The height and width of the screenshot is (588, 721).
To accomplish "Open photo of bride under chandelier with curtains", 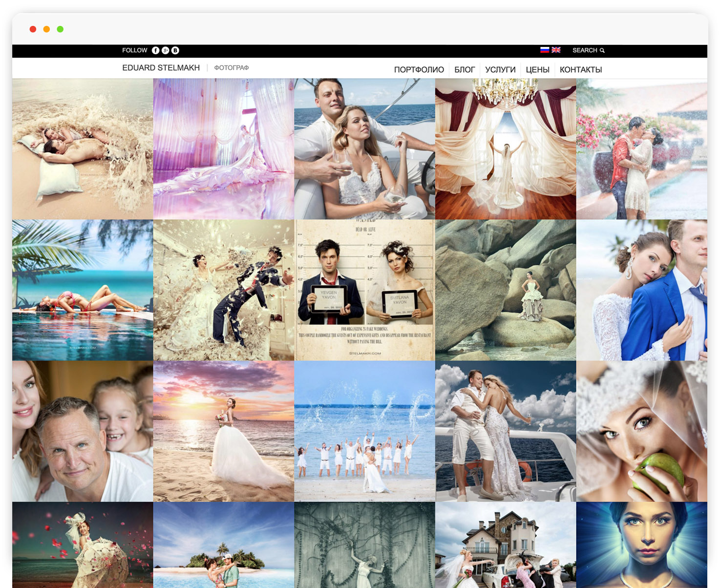I will (506, 149).
